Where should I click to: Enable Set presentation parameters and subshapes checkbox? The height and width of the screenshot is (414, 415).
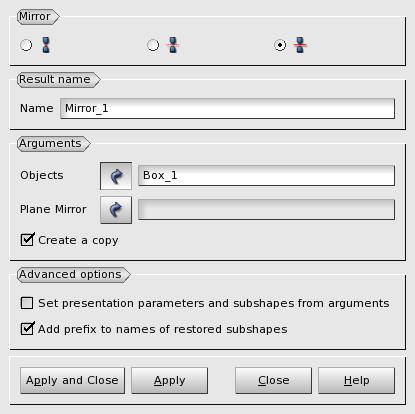(27, 303)
